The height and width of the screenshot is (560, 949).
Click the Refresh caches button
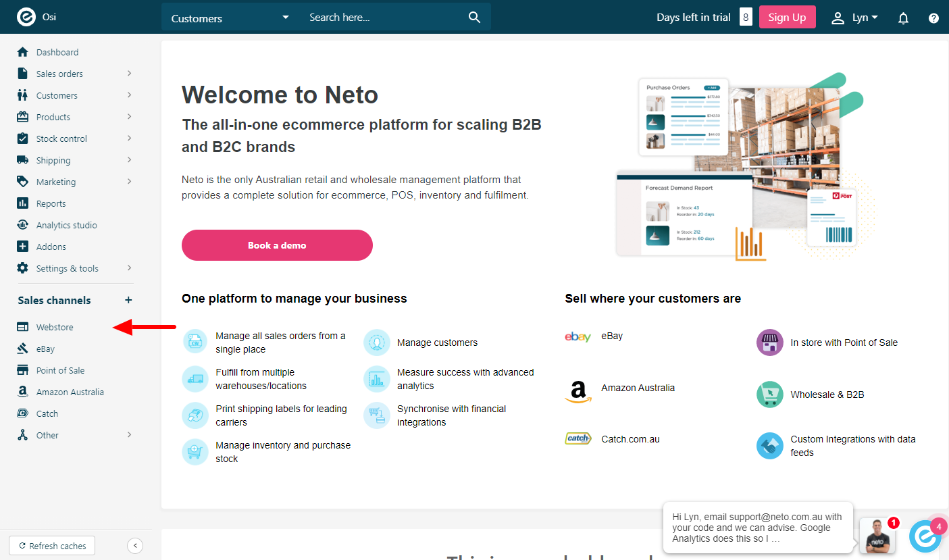(x=52, y=546)
